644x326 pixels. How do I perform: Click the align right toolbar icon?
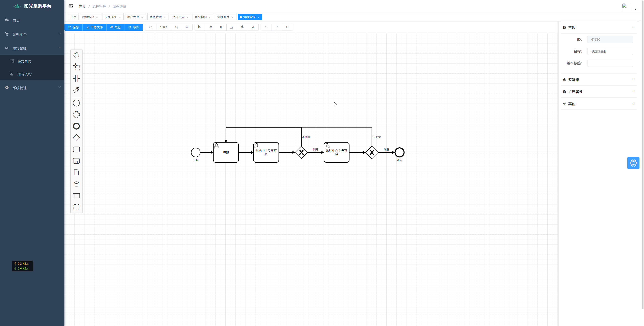(x=210, y=27)
